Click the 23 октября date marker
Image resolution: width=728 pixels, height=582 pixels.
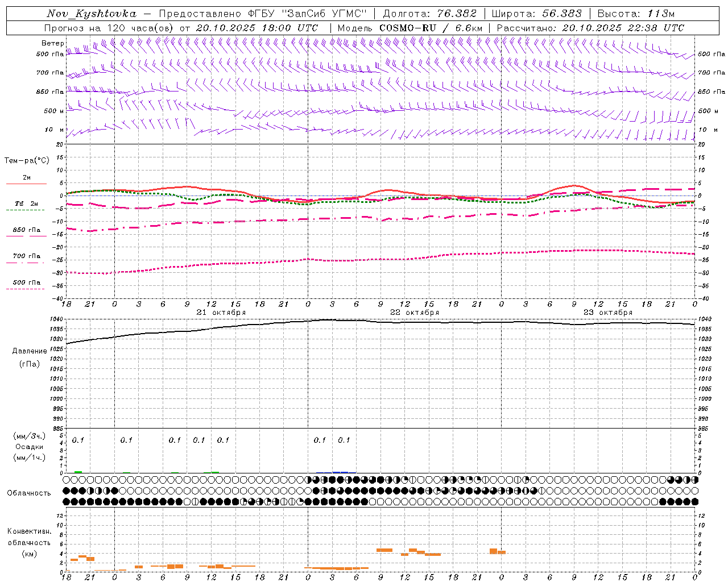(x=608, y=313)
